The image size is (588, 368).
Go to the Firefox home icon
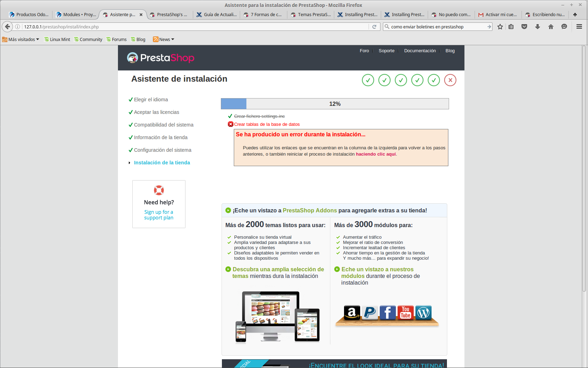551,27
